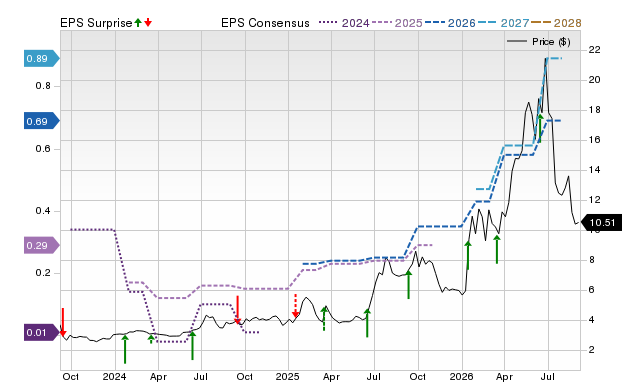Click the 0.8 label on EPS axis
This screenshot has height=382, width=640.
click(x=43, y=86)
